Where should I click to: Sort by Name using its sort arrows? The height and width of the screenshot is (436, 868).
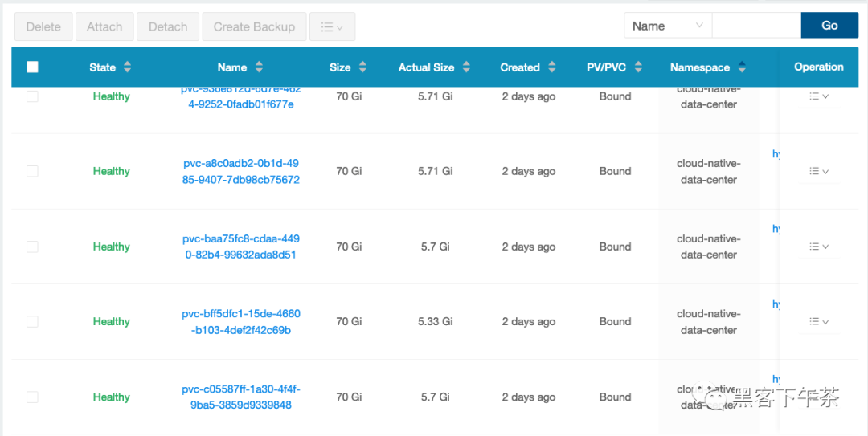tap(259, 67)
